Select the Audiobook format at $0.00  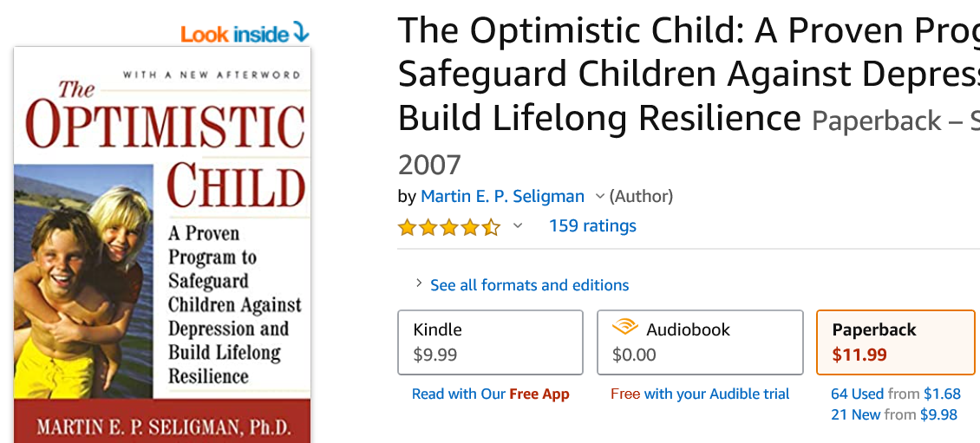(x=700, y=342)
